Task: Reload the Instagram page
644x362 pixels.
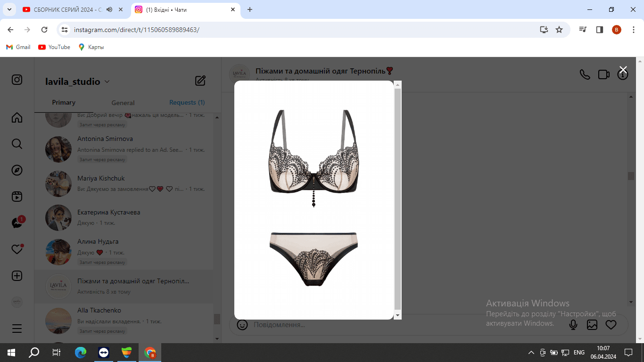Action: (44, 30)
